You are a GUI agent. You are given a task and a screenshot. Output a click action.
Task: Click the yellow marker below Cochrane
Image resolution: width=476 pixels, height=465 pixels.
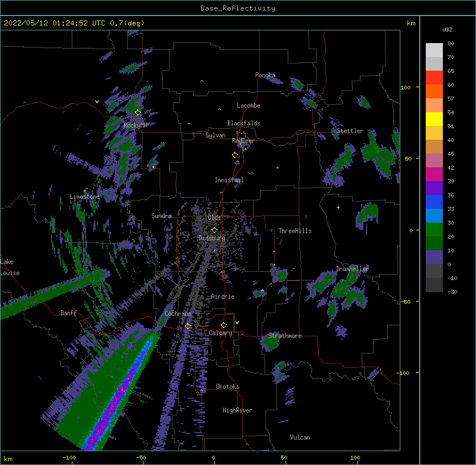pos(188,326)
